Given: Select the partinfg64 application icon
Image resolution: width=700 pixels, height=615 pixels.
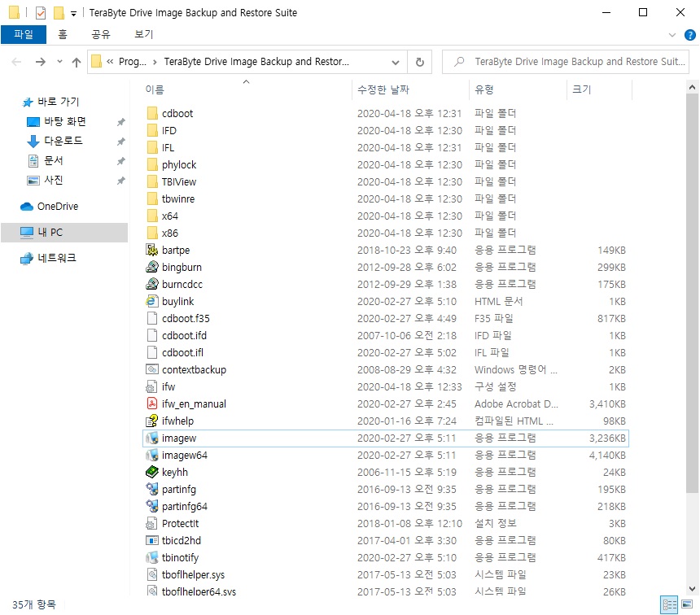Looking at the screenshot, I should click(152, 506).
